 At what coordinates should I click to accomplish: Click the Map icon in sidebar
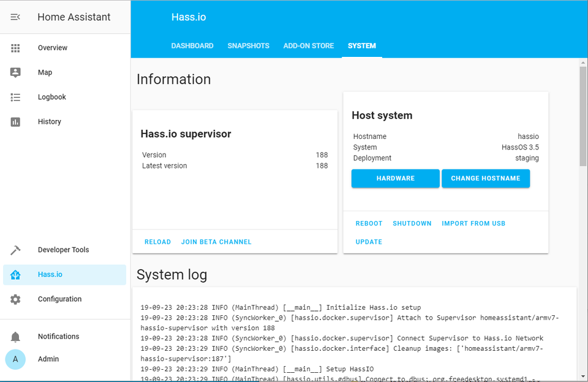pos(15,72)
